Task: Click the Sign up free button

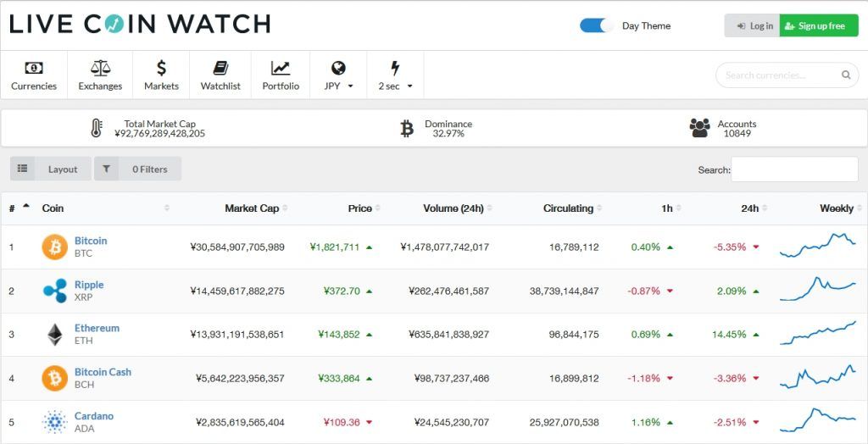Action: [x=819, y=26]
